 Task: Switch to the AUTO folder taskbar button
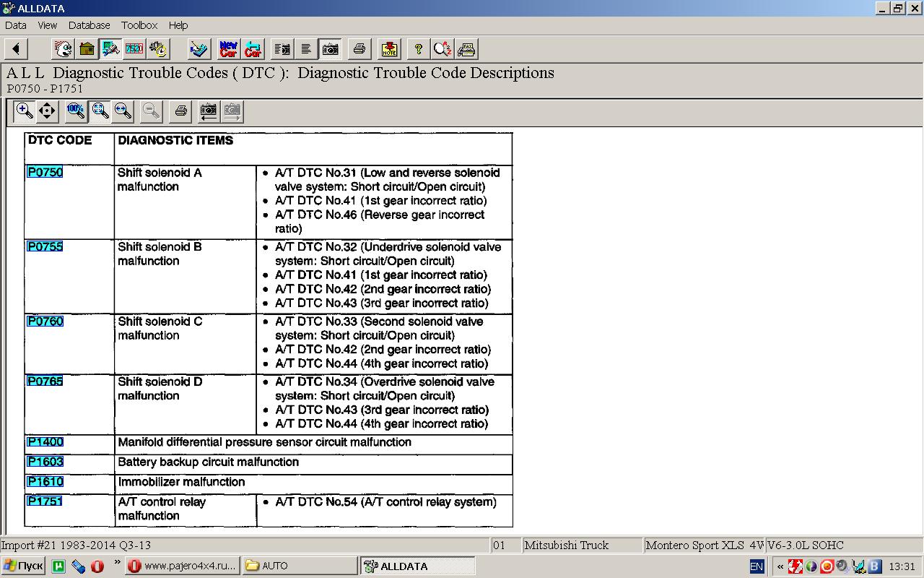pyautogui.click(x=299, y=566)
